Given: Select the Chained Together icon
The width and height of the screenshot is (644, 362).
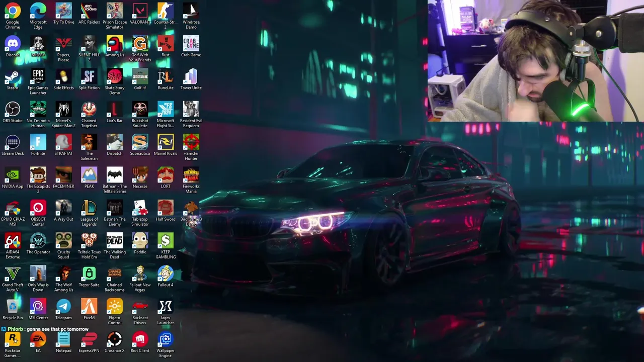Looking at the screenshot, I should click(x=89, y=109).
